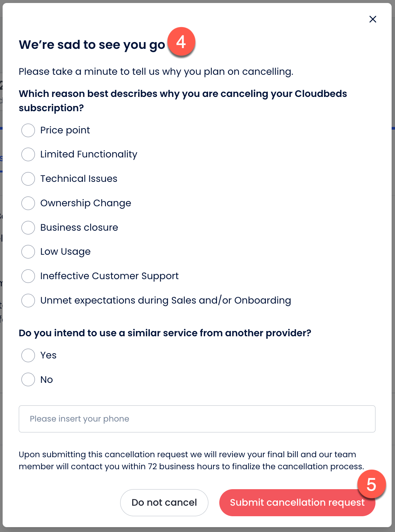Click the 'Please insert your phone' placeholder text
The height and width of the screenshot is (532, 395).
(x=80, y=419)
